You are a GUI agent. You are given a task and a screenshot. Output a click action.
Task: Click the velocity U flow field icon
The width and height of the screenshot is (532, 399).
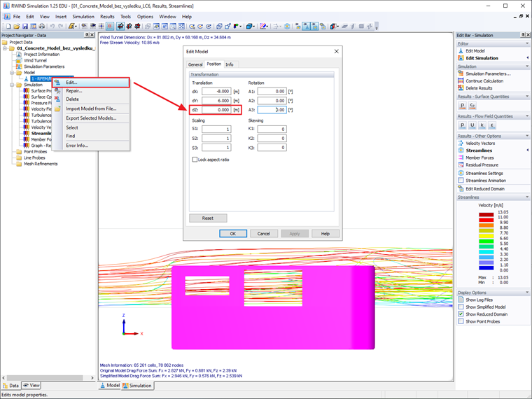tap(472, 125)
